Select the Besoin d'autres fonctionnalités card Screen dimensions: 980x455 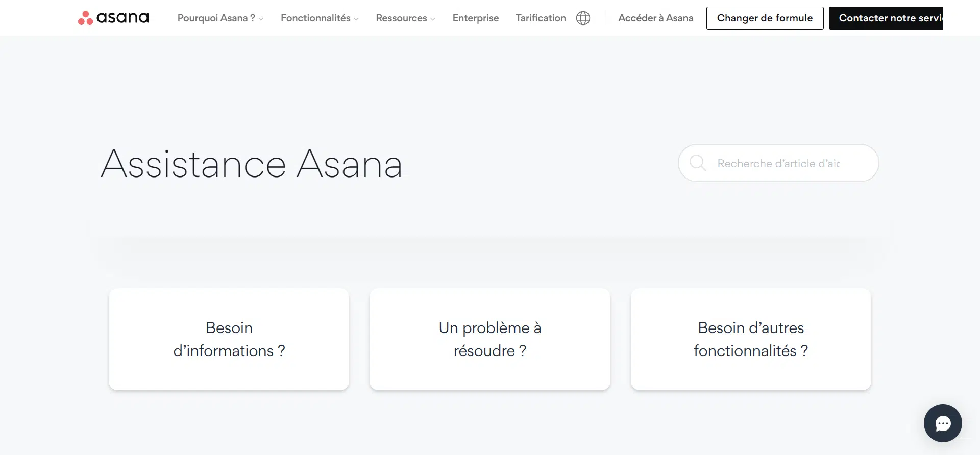pyautogui.click(x=750, y=339)
